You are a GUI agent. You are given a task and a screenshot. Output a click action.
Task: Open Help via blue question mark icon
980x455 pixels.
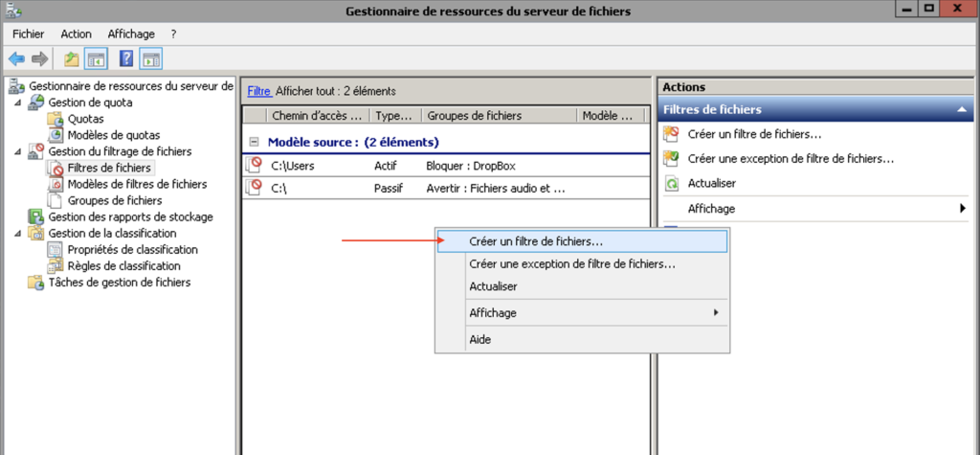pyautogui.click(x=126, y=59)
